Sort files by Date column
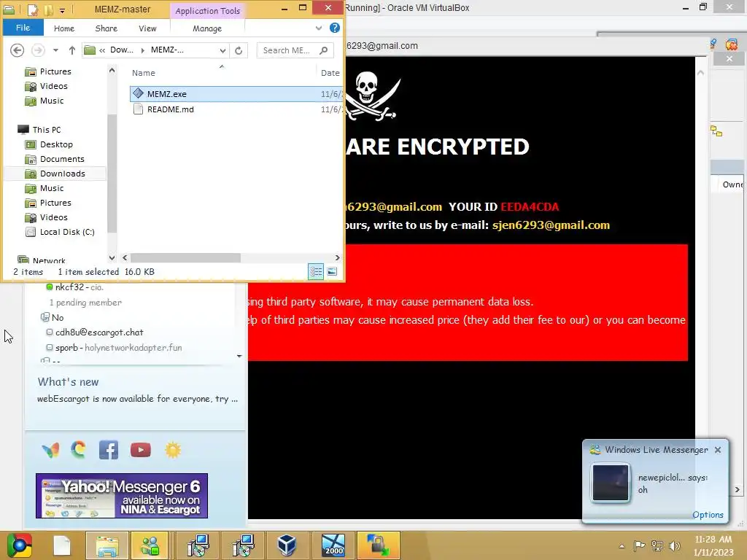747x560 pixels. tap(330, 73)
